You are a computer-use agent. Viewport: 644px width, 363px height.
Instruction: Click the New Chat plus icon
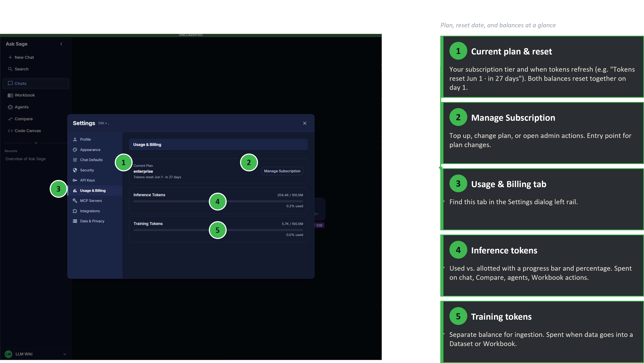(10, 57)
